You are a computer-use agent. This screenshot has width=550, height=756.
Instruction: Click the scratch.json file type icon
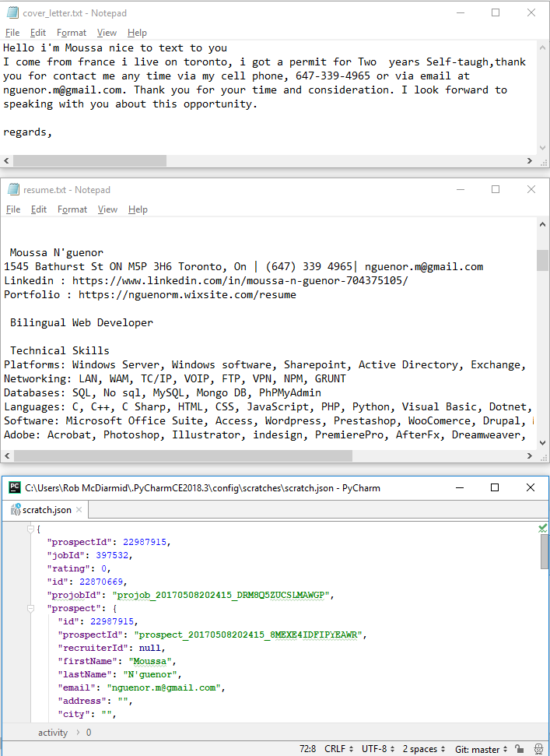pos(16,509)
